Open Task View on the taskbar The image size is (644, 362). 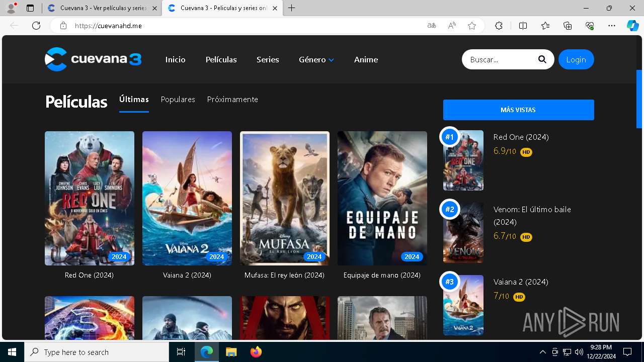coord(181,352)
